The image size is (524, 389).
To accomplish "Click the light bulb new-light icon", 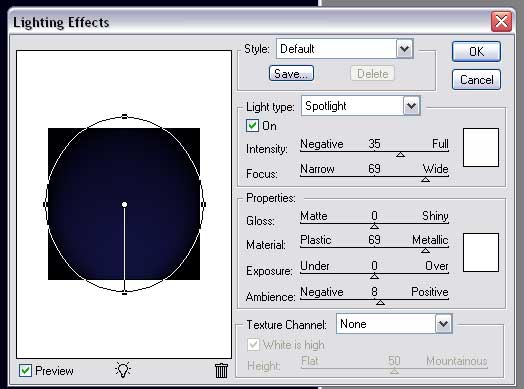I will [x=123, y=370].
